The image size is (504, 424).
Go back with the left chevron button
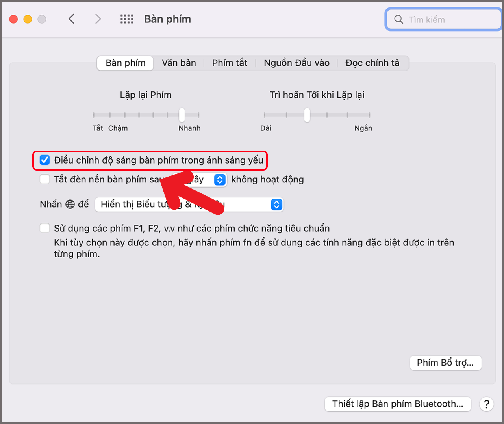click(71, 19)
